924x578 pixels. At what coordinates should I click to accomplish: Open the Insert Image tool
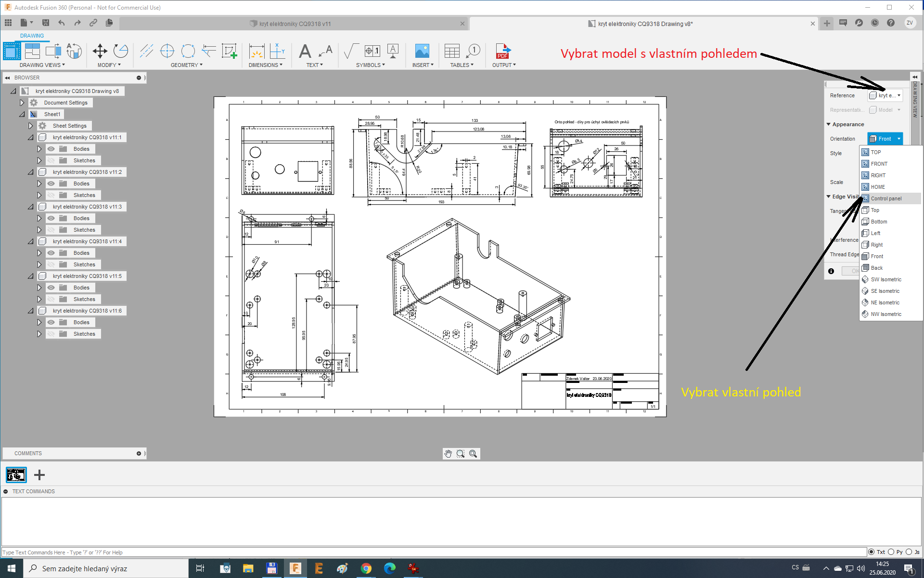coord(422,51)
